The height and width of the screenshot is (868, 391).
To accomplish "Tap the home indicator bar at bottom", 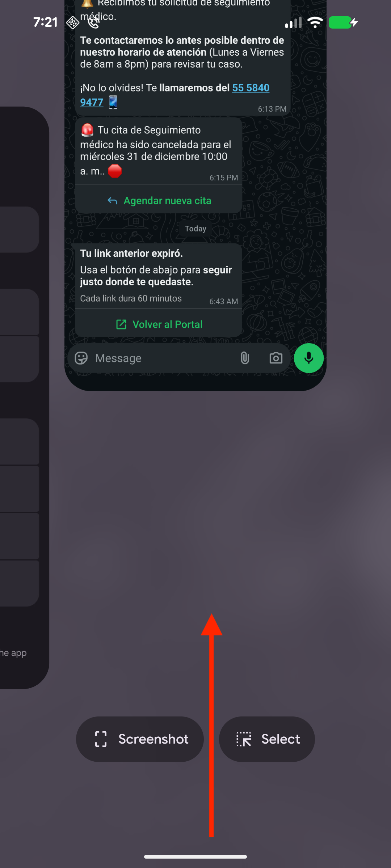I will (x=195, y=857).
